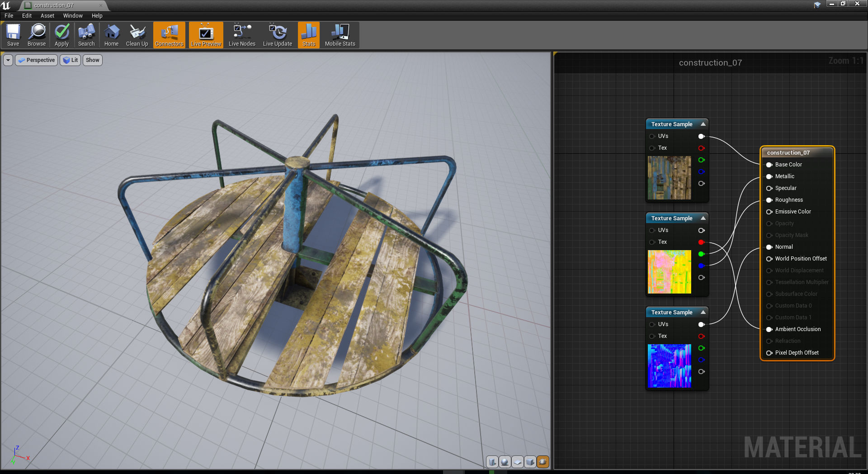The image size is (868, 474).
Task: Open the viewport options dropdown arrow
Action: (x=8, y=60)
